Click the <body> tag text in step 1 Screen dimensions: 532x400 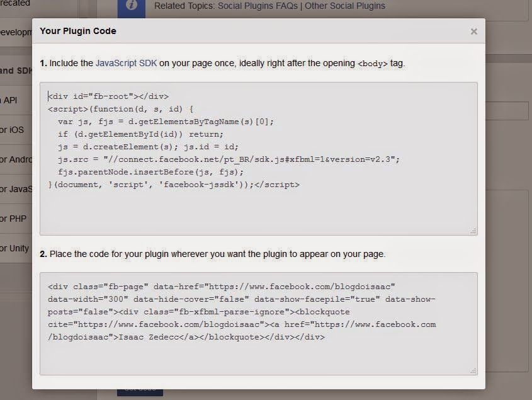coord(372,64)
